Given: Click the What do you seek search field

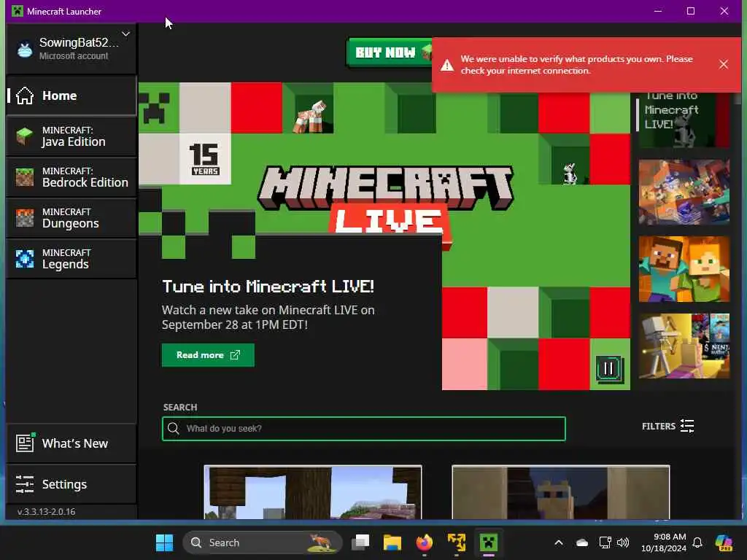Looking at the screenshot, I should point(364,429).
